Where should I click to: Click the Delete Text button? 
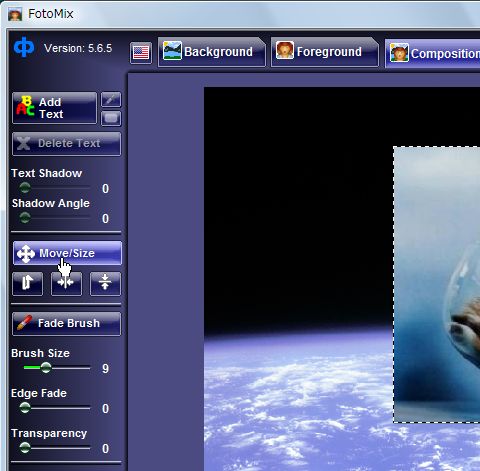(x=67, y=144)
